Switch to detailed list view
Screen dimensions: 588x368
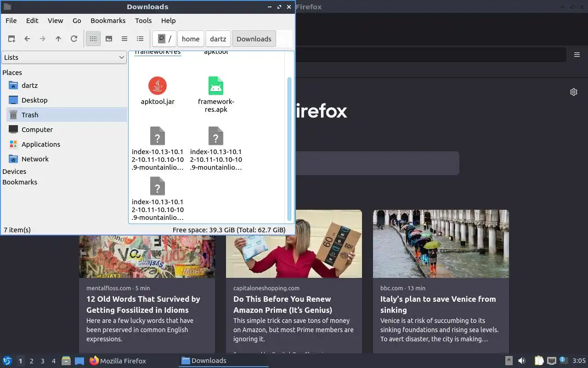tap(140, 39)
